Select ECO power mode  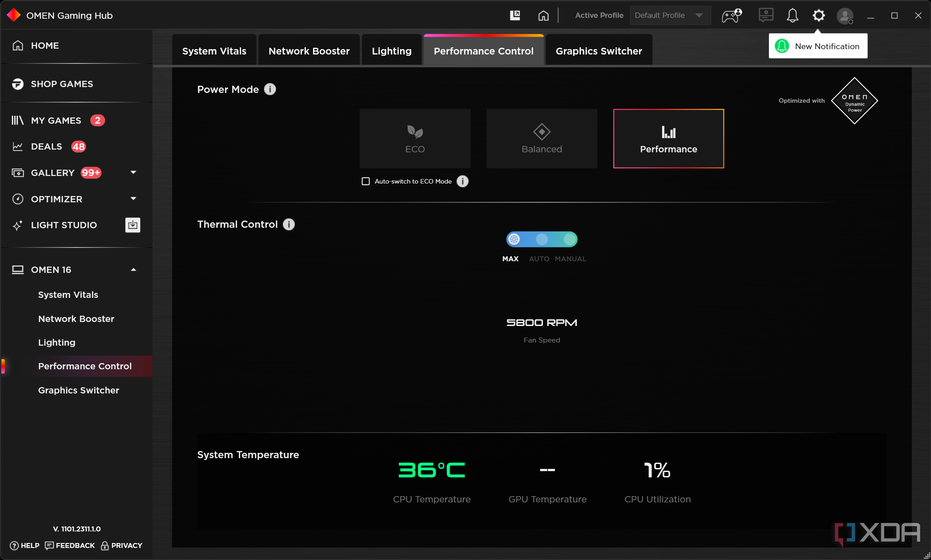point(415,138)
